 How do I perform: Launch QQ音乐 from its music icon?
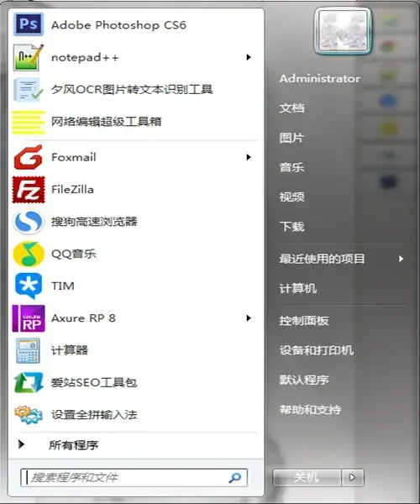(29, 254)
